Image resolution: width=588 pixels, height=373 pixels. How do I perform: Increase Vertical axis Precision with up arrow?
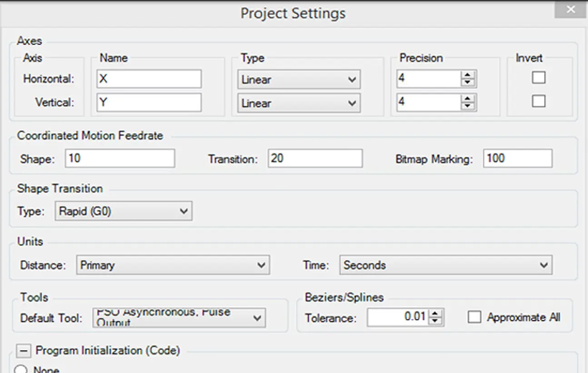coord(467,99)
